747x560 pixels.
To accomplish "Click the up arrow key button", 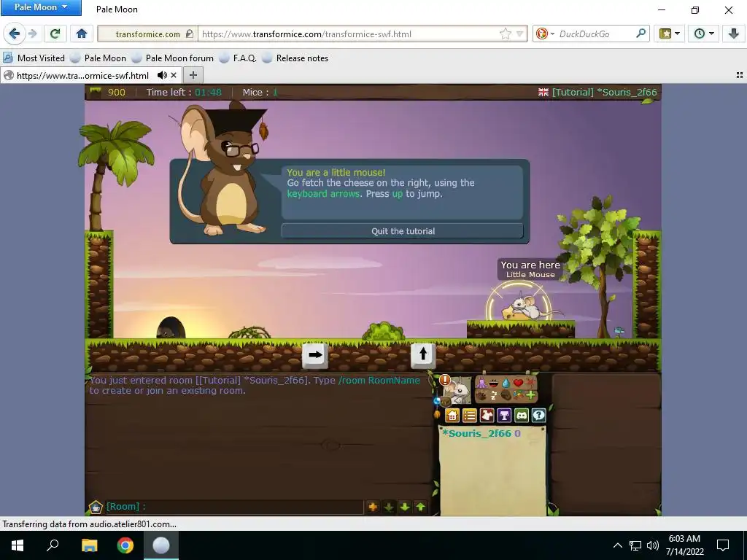I will pos(423,355).
